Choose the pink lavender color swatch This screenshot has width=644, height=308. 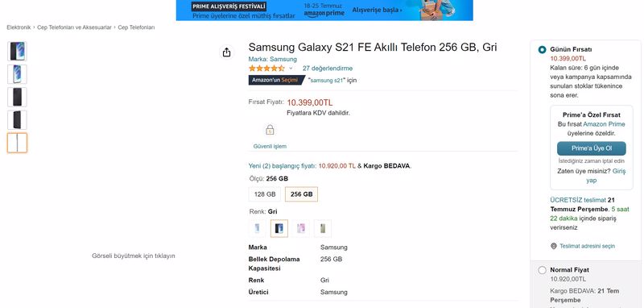(301, 229)
